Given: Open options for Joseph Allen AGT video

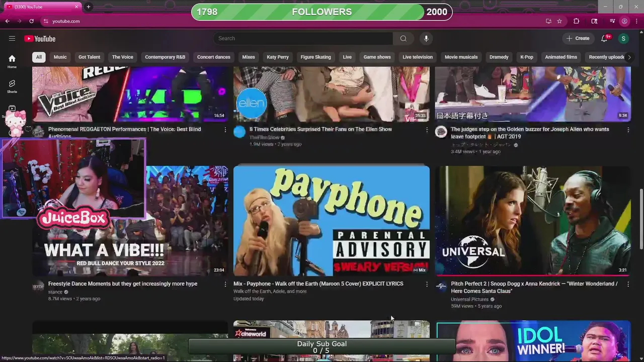Looking at the screenshot, I should coord(628,130).
